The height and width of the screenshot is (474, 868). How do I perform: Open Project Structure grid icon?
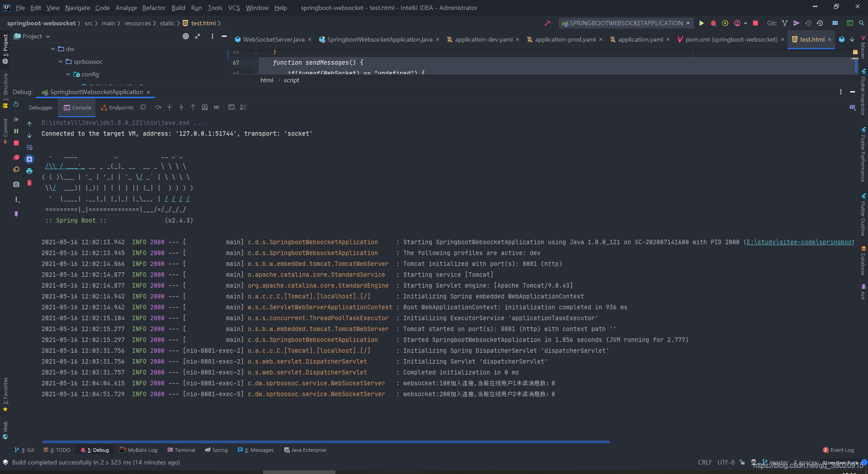[x=835, y=23]
